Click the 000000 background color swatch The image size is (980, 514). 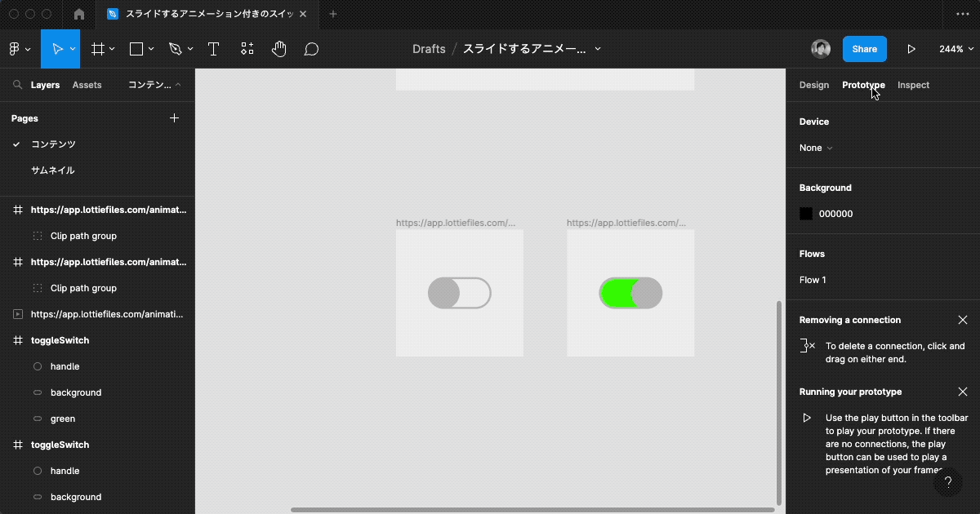pos(805,213)
